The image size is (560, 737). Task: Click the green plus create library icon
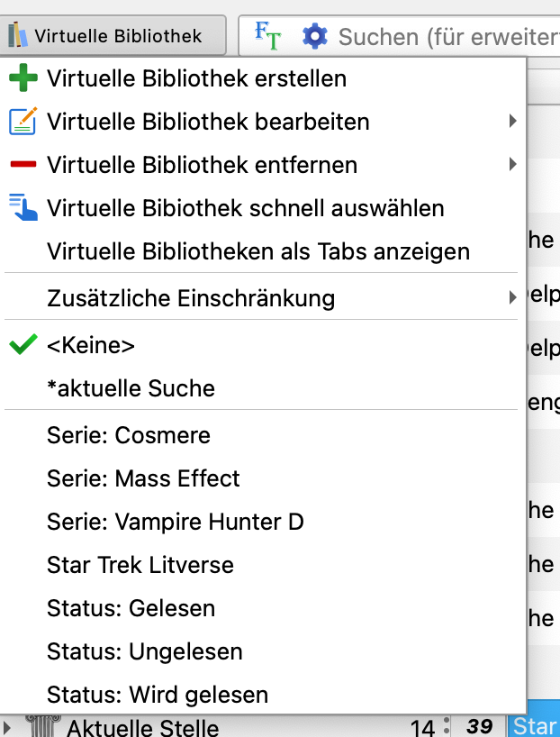point(23,78)
